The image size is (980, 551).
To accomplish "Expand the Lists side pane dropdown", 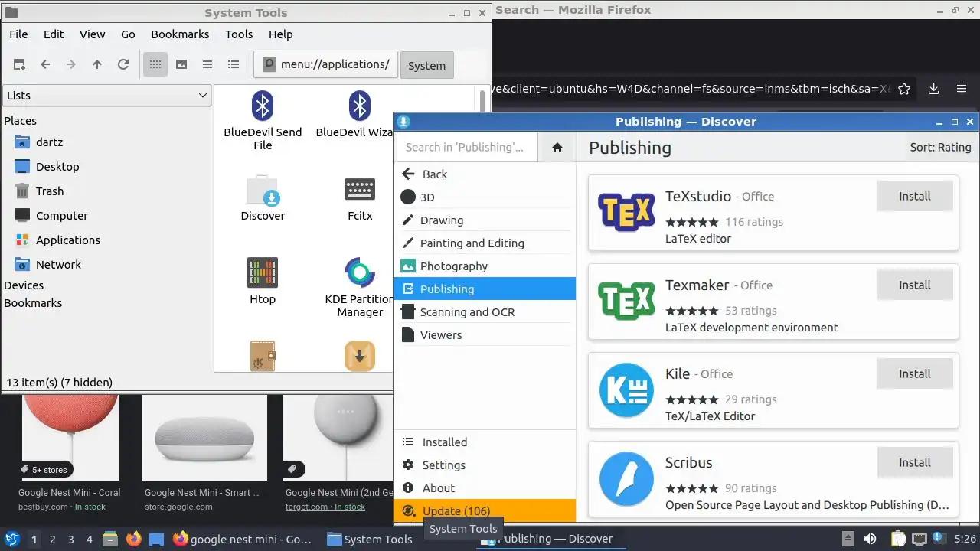I will [106, 96].
